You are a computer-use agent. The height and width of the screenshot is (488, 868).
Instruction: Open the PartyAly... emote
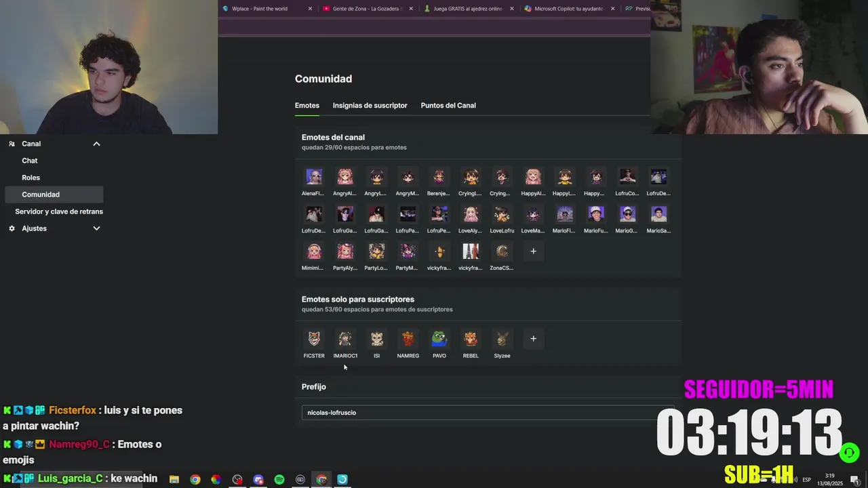[345, 251]
